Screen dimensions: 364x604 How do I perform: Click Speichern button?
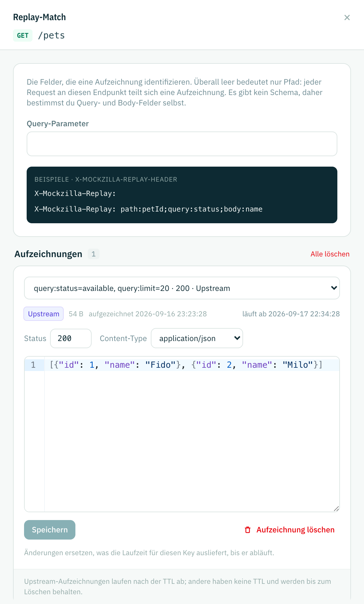[50, 530]
